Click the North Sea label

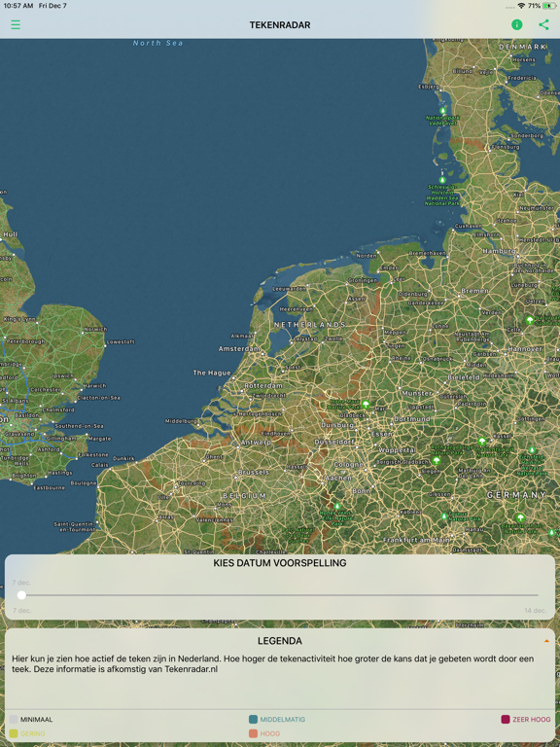[157, 43]
